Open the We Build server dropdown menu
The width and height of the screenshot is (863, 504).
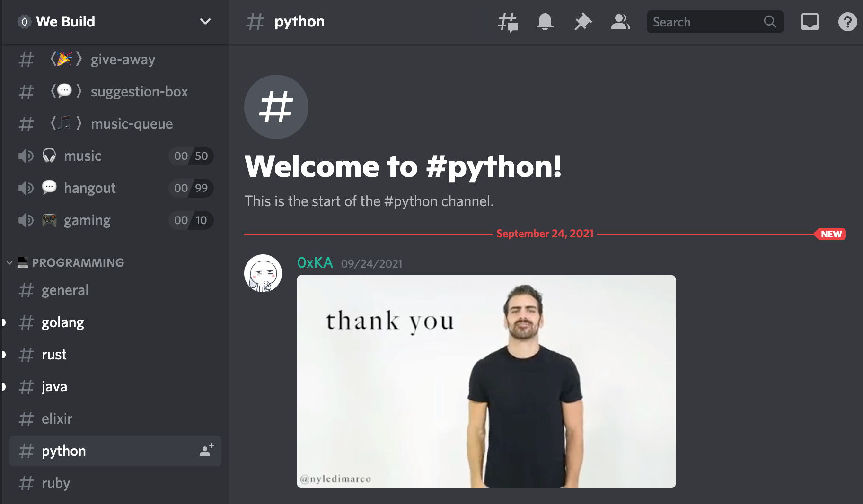tap(205, 21)
